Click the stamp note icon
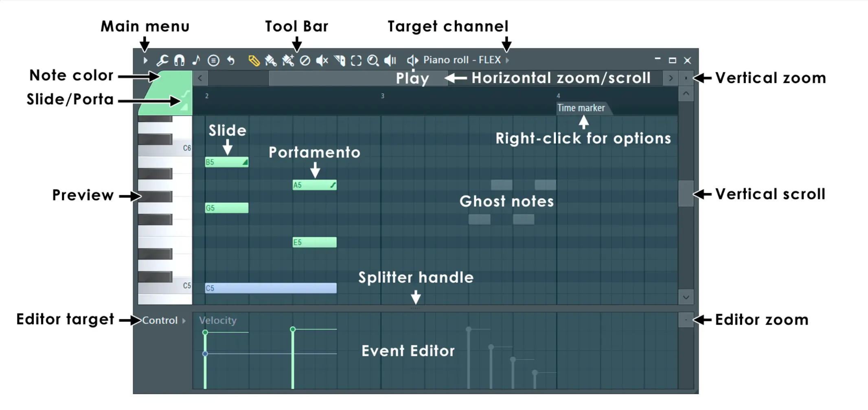868x410 pixels. pos(196,61)
